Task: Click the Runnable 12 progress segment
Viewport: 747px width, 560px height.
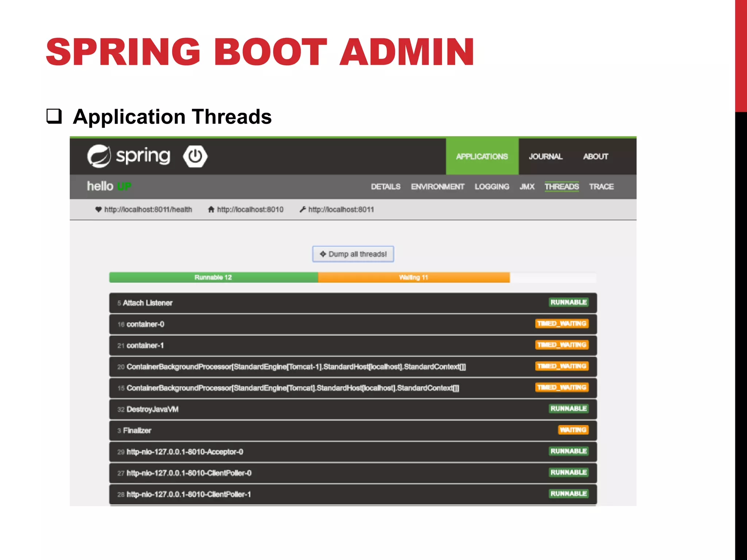Action: pos(213,277)
